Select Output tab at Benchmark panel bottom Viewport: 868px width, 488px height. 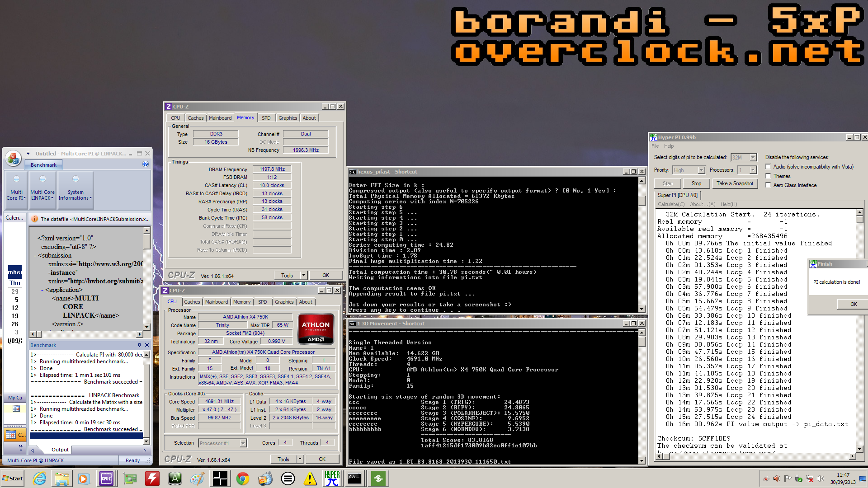point(60,450)
